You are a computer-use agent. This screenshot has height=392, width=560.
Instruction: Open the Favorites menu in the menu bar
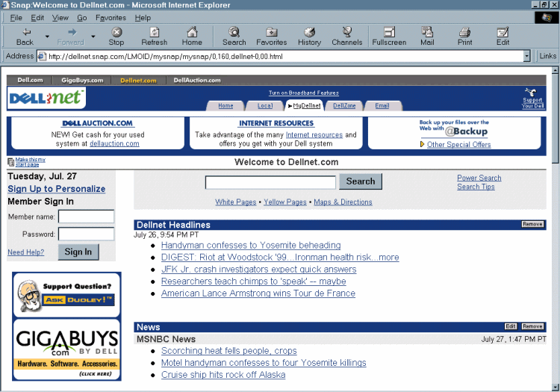[111, 17]
